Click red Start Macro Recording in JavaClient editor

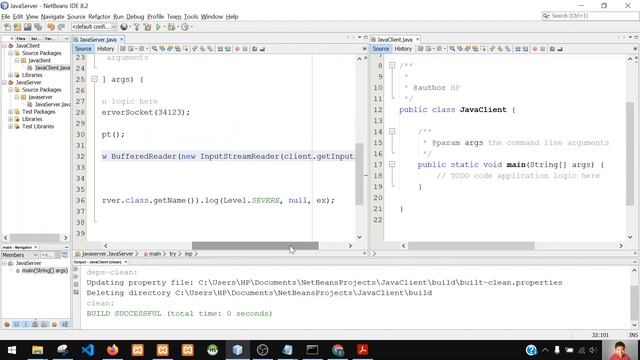pyautogui.click(x=535, y=49)
